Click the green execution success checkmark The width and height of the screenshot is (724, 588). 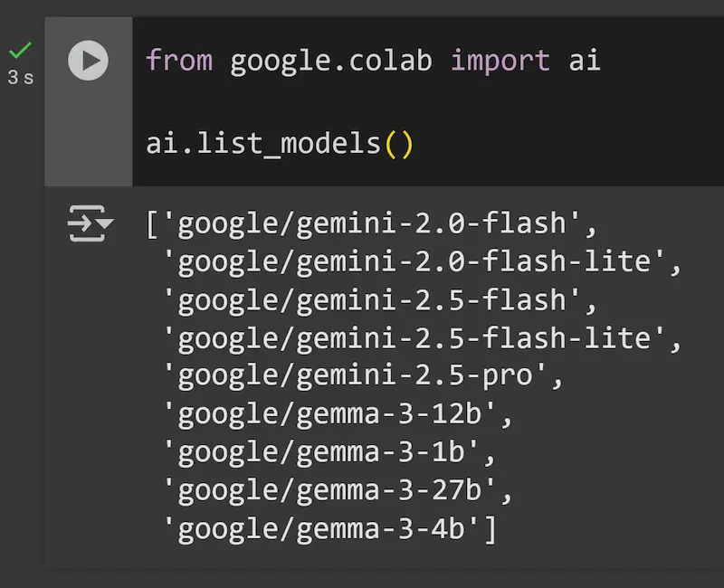20,50
